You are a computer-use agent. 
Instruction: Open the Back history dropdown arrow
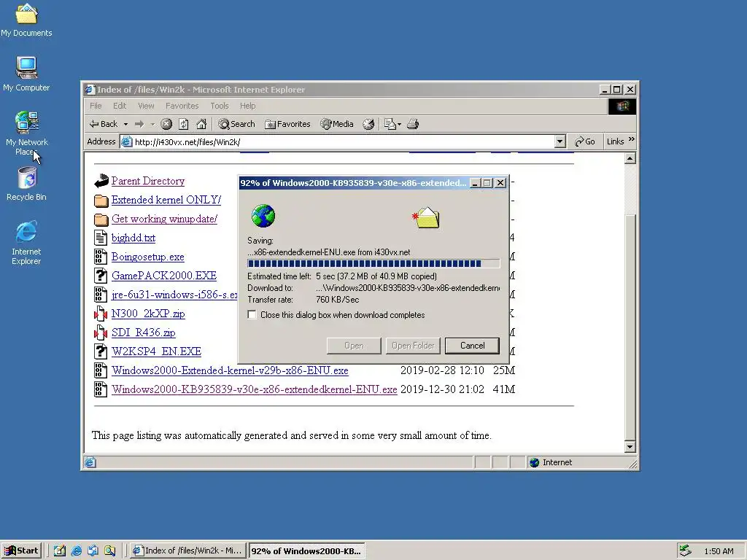125,124
